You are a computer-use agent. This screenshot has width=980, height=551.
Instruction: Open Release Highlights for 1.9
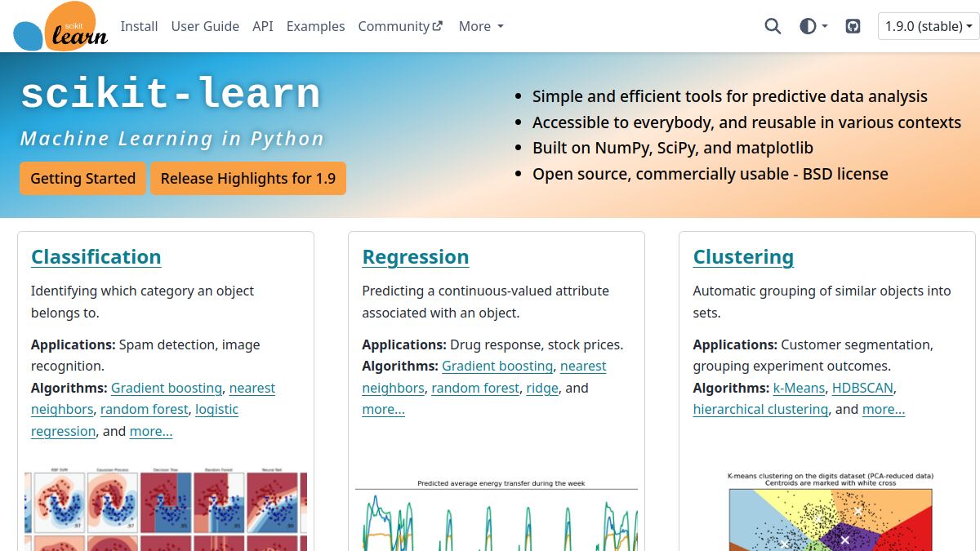point(248,178)
